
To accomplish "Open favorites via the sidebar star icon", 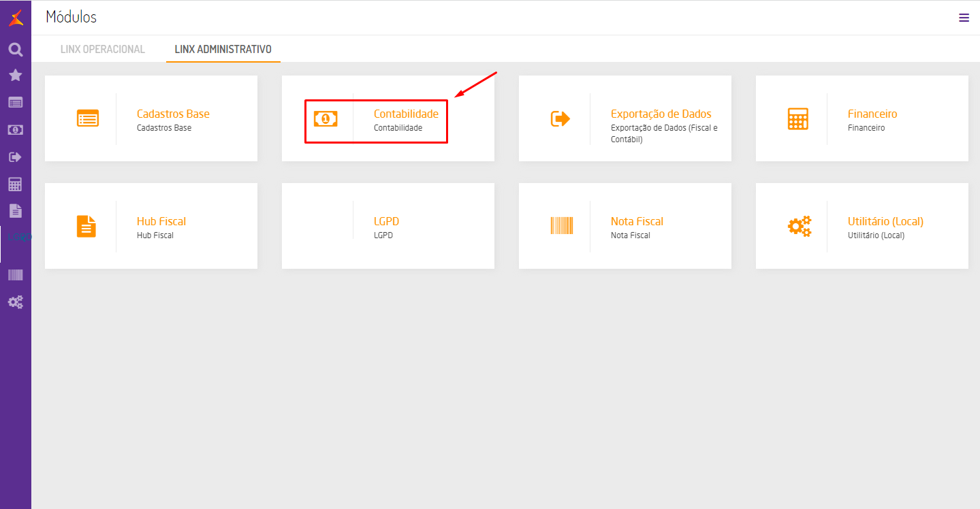I will [15, 76].
